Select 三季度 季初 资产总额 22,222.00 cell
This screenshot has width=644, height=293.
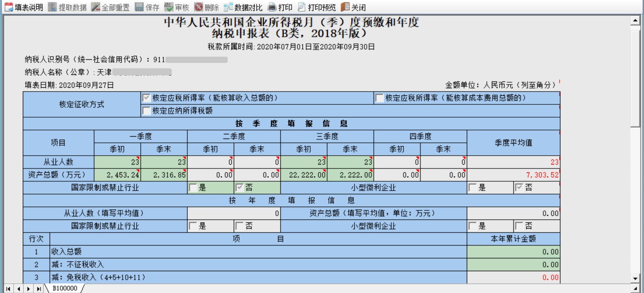click(304, 175)
